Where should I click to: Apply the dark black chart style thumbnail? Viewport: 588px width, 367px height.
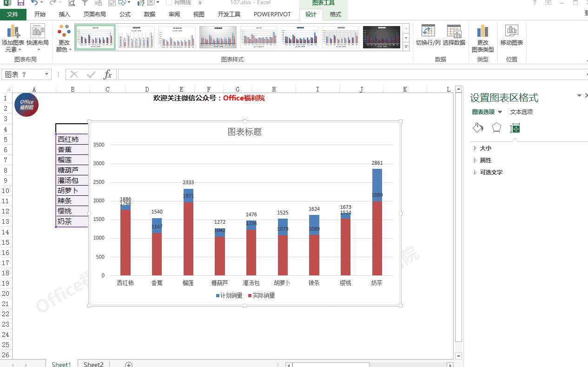click(x=382, y=37)
